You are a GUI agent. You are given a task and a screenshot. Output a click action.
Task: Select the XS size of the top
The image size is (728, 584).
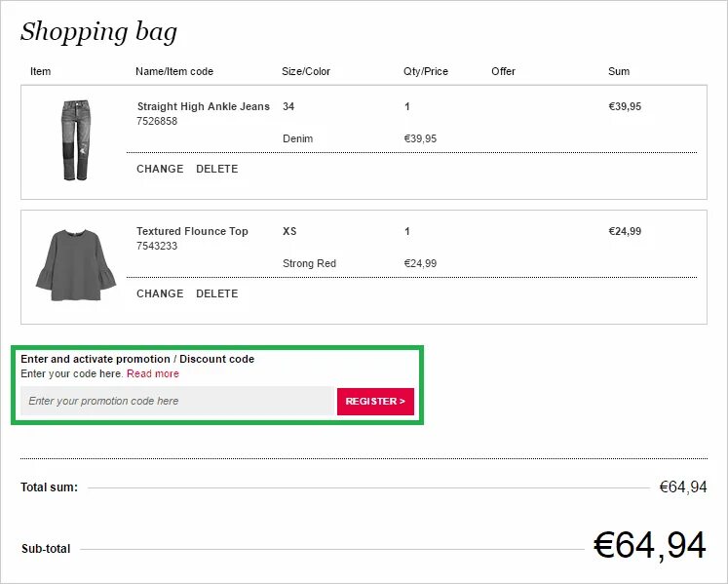pos(289,231)
